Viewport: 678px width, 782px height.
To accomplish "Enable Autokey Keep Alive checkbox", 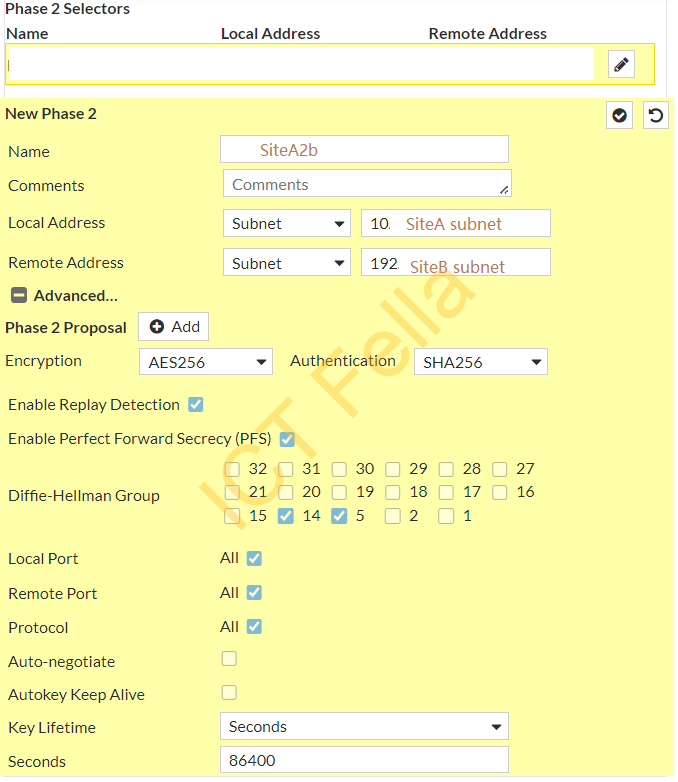I will click(x=229, y=693).
